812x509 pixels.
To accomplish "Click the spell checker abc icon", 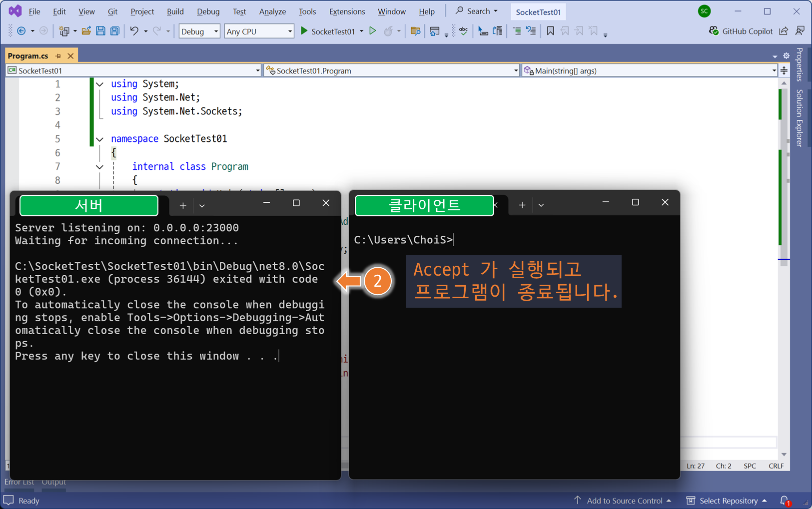I will pyautogui.click(x=464, y=31).
